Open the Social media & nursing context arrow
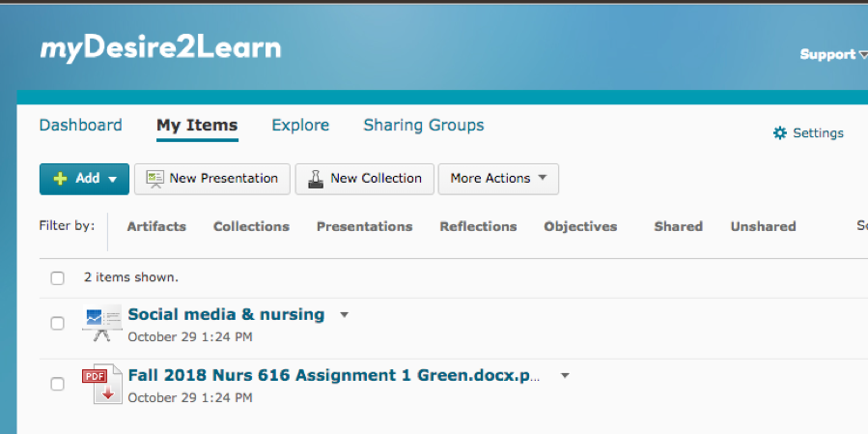 [345, 315]
